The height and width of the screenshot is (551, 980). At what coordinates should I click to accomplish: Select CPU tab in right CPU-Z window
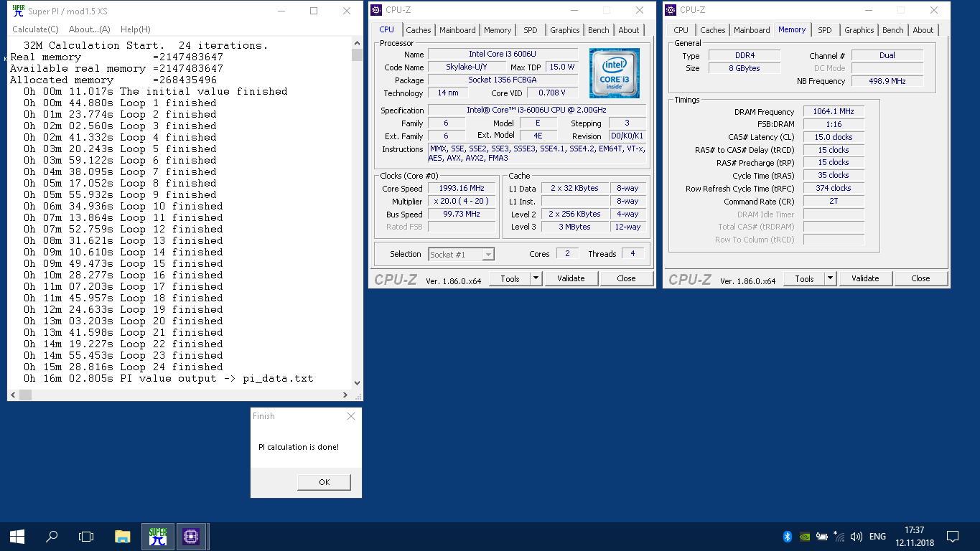pyautogui.click(x=681, y=30)
